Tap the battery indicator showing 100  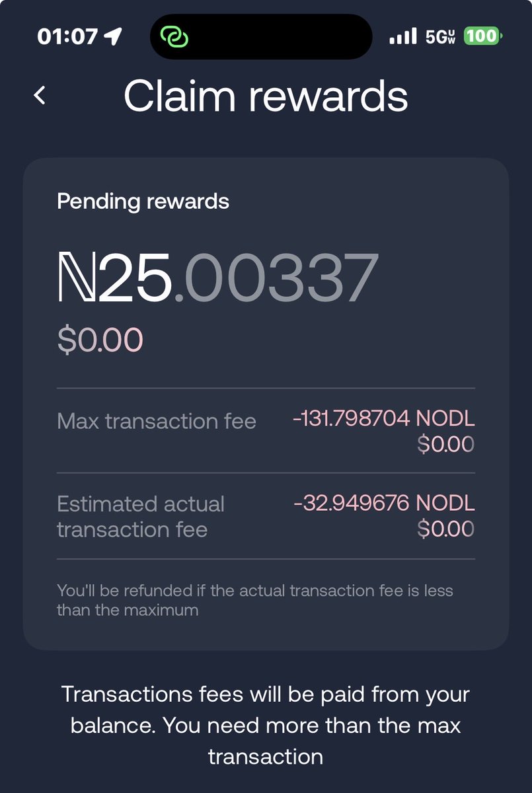point(483,36)
